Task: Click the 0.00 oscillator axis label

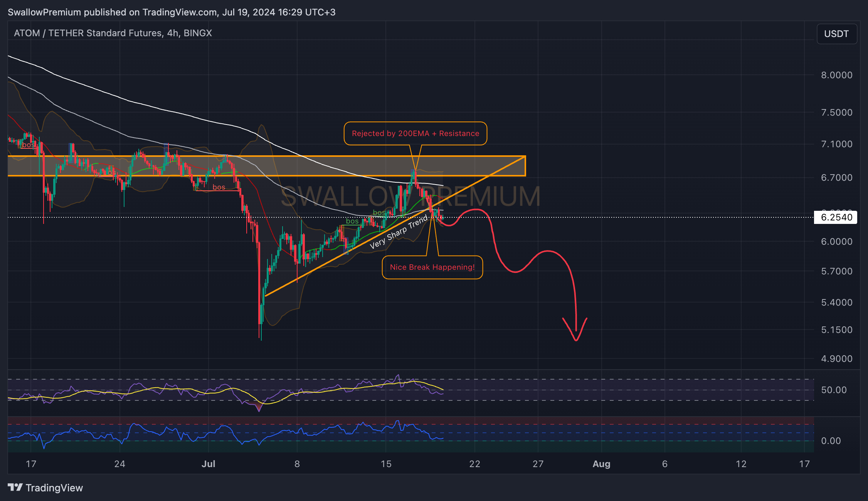Action: click(831, 441)
